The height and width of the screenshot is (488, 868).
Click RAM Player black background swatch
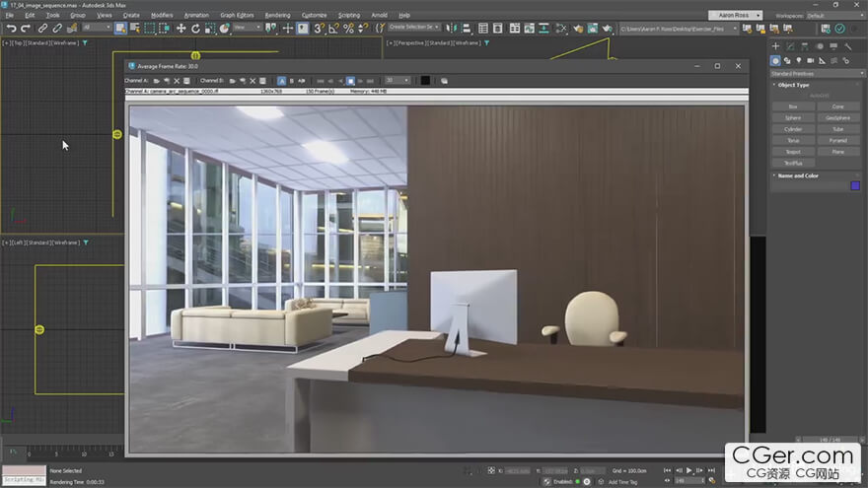425,81
